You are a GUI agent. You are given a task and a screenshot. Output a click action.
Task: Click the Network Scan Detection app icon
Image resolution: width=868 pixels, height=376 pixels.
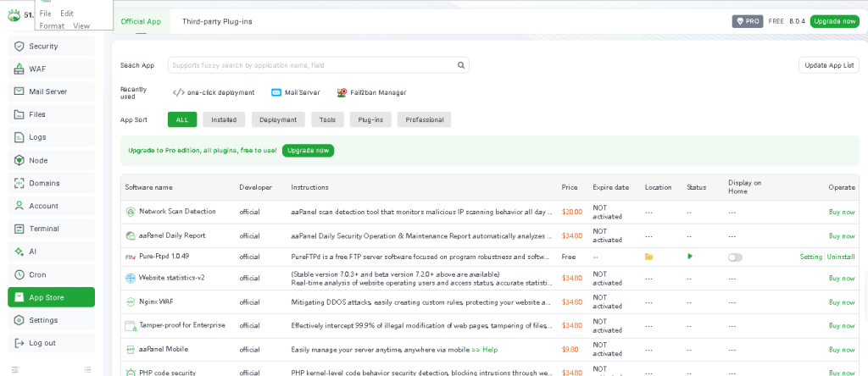point(131,212)
